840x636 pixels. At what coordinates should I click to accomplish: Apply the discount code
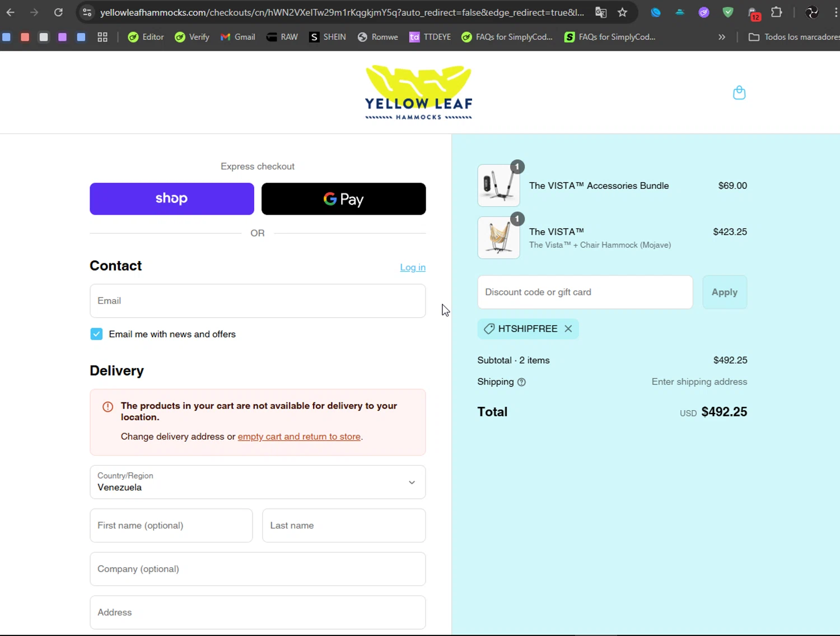coord(725,293)
